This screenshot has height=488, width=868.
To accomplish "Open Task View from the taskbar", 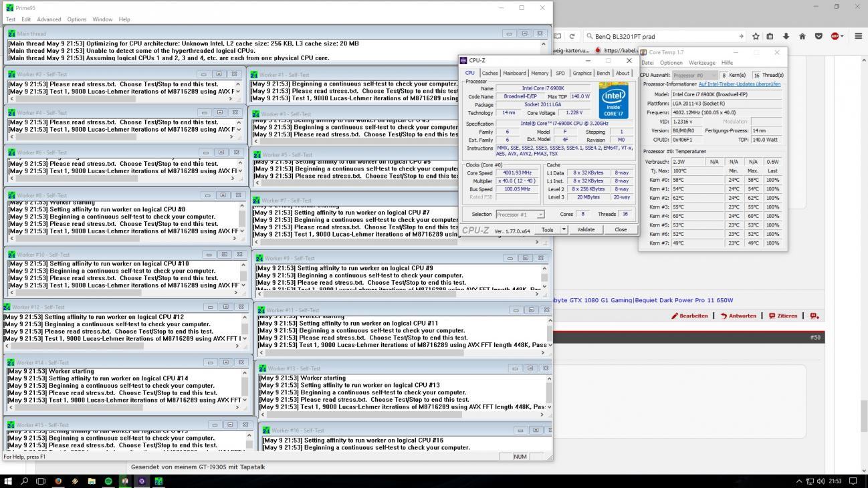I will (41, 481).
